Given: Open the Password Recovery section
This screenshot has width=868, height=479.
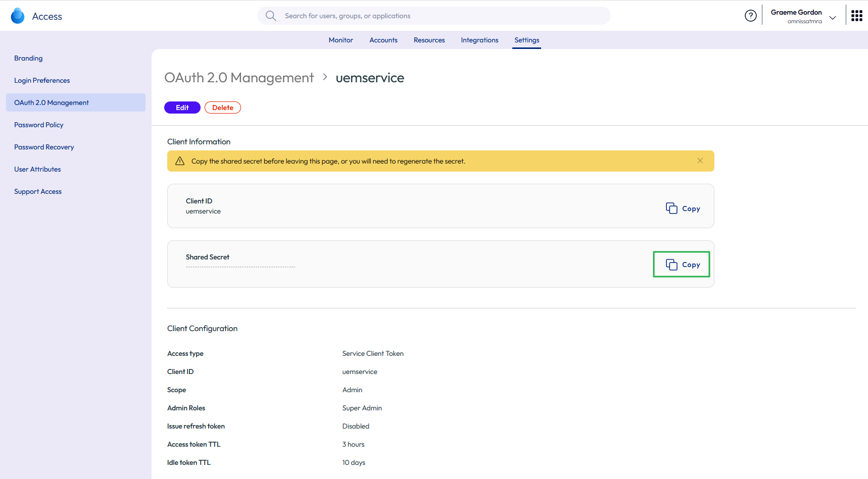Looking at the screenshot, I should coord(44,147).
